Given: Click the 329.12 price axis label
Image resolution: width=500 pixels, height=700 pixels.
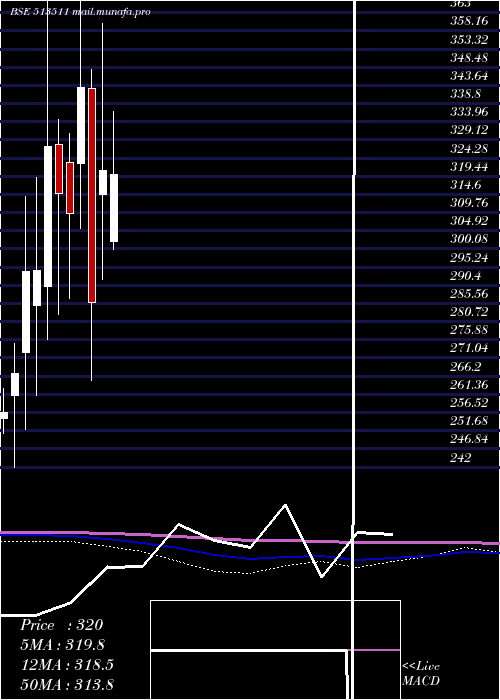Looking at the screenshot, I should pyautogui.click(x=469, y=130).
